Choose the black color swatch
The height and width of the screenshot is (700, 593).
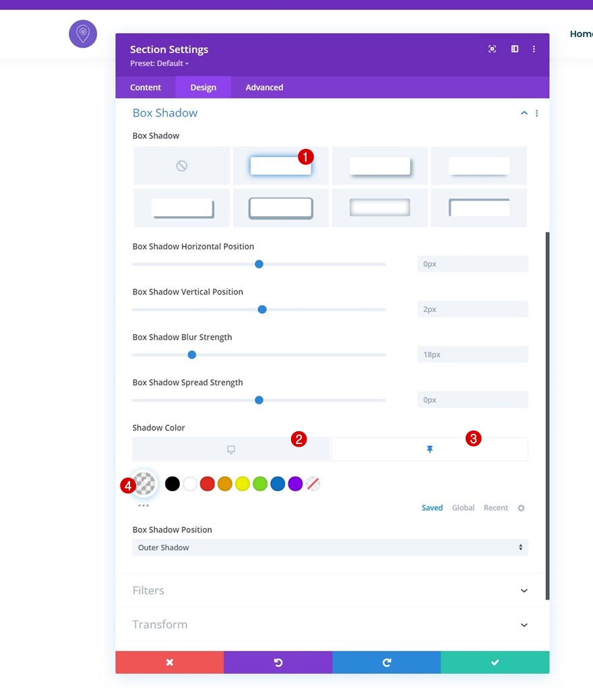coord(173,484)
